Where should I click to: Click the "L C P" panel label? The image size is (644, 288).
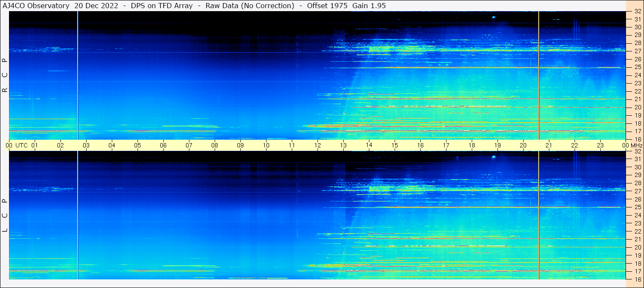click(x=5, y=215)
